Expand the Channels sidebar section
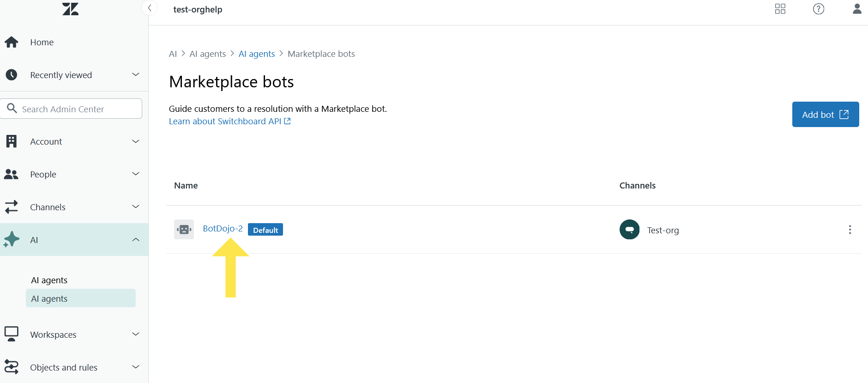Screen dimensions: 868x383 pos(74,207)
